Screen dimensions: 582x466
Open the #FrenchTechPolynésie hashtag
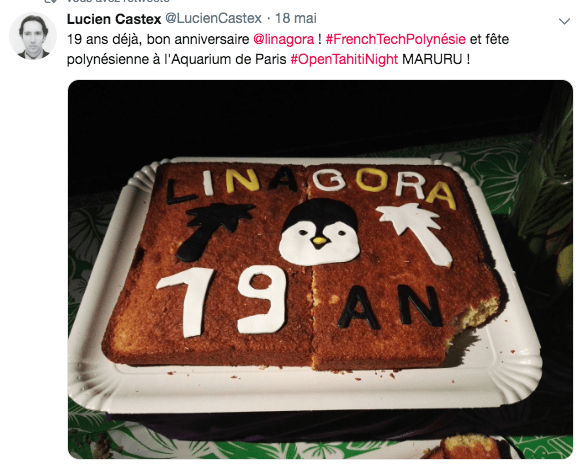click(x=396, y=39)
